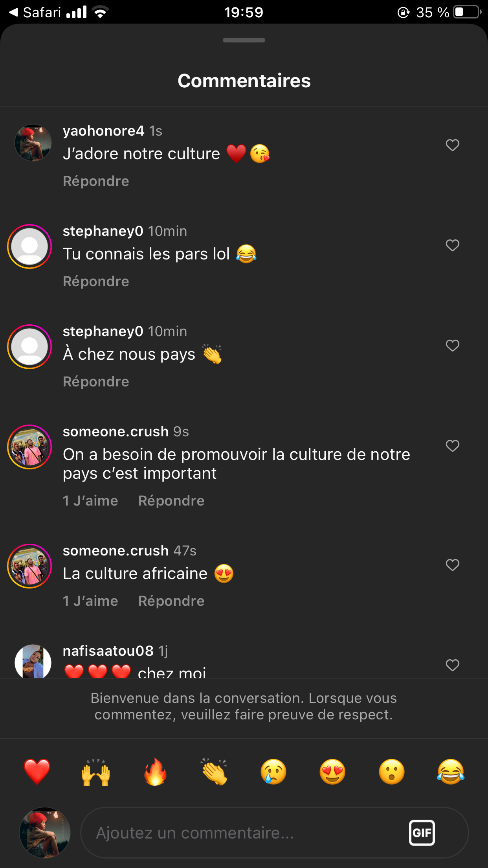Add the fire emoji reaction
The height and width of the screenshot is (868, 488).
[x=155, y=772]
